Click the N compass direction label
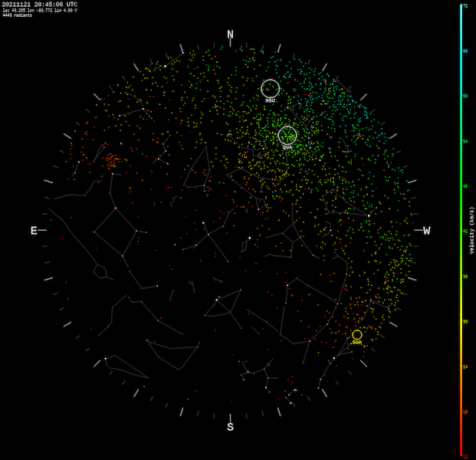 point(230,34)
